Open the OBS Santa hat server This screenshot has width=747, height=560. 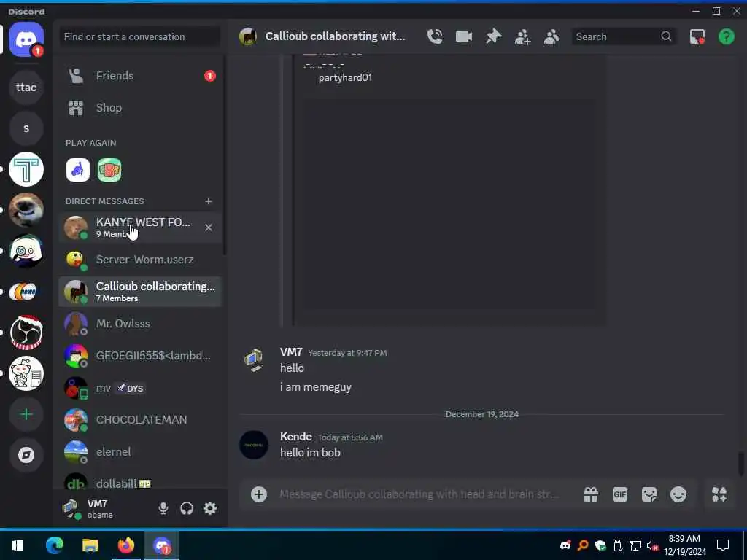tap(26, 332)
